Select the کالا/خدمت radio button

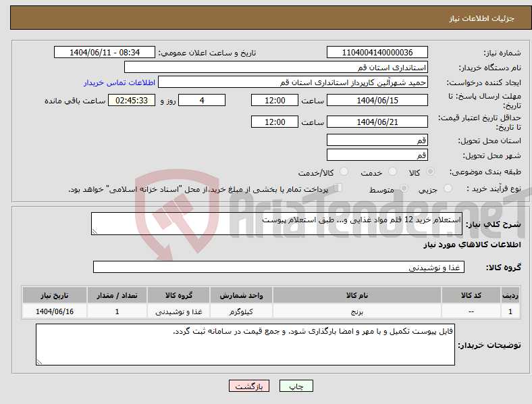pyautogui.click(x=344, y=172)
